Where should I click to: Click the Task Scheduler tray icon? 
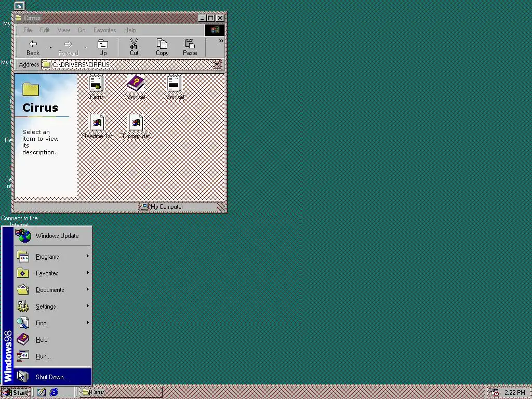tap(495, 393)
